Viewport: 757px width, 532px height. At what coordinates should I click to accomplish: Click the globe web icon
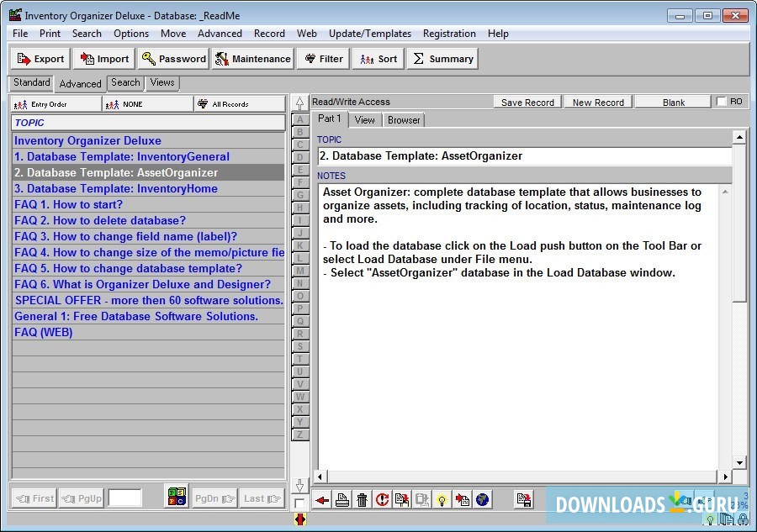pos(482,500)
